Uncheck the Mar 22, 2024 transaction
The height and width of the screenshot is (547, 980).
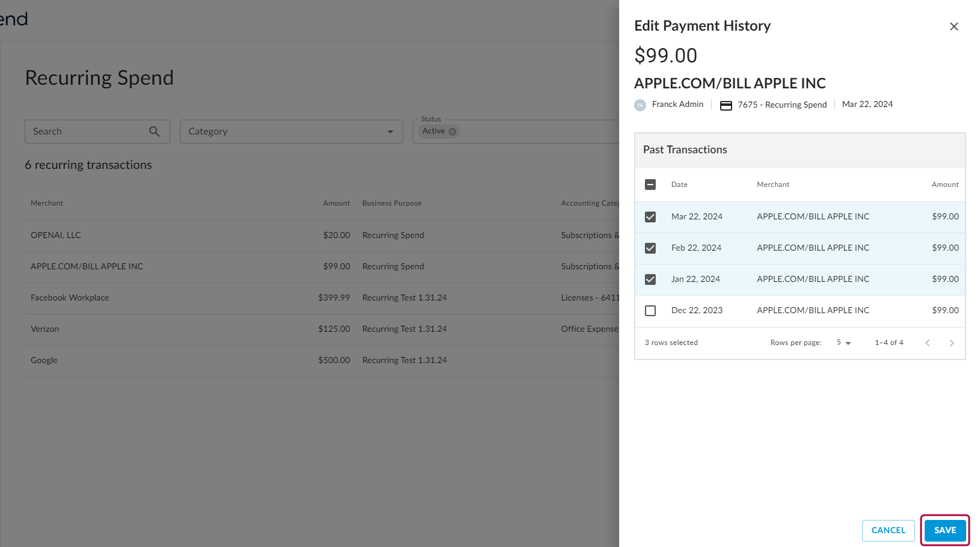[650, 217]
